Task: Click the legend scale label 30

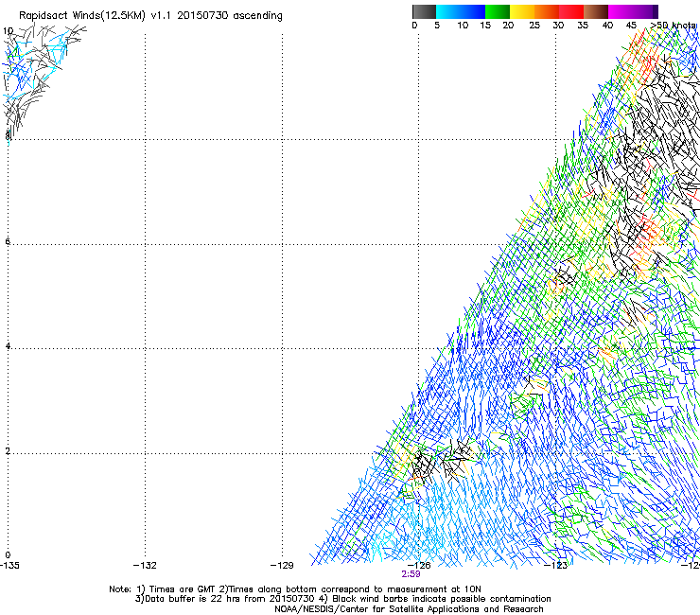Action: click(x=558, y=25)
